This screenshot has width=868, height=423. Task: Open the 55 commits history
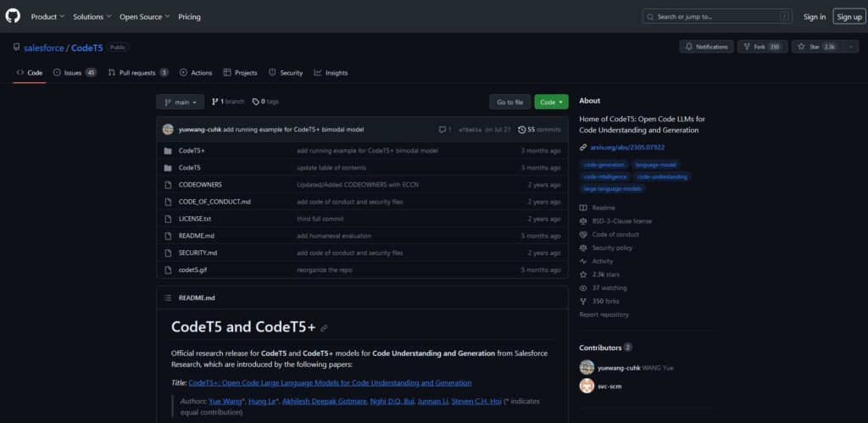tap(539, 130)
